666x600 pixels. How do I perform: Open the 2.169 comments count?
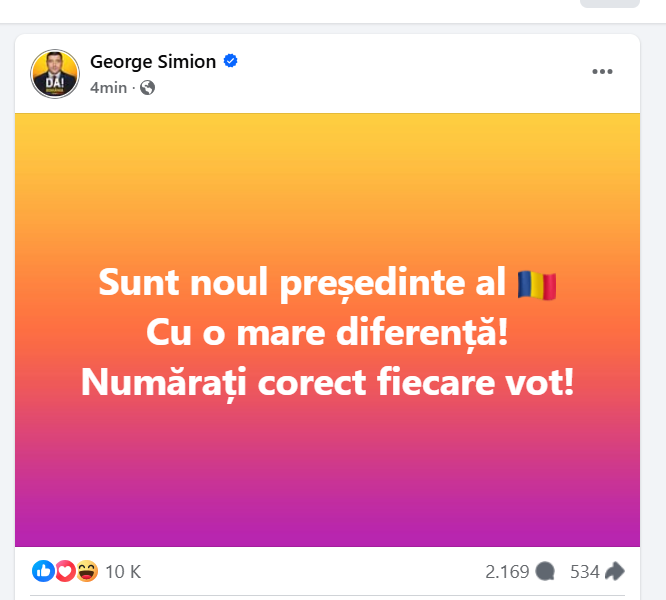506,572
